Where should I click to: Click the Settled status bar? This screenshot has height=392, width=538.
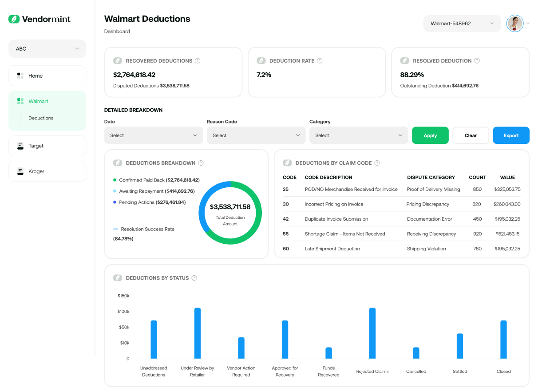[x=460, y=346]
